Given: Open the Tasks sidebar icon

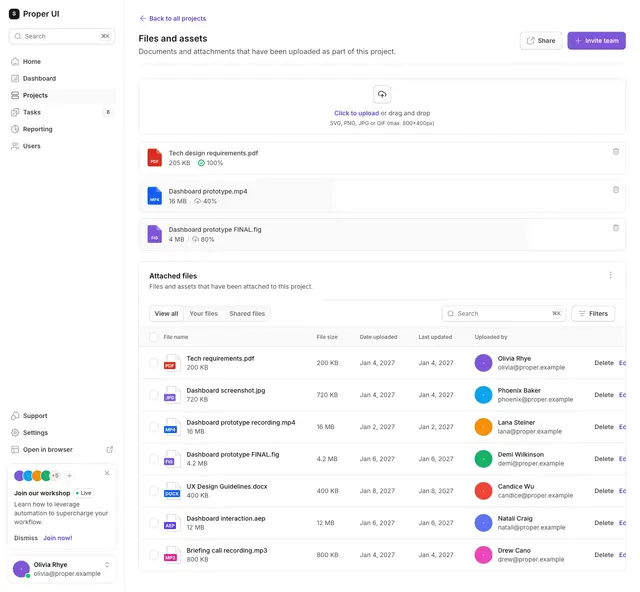Looking at the screenshot, I should [15, 112].
